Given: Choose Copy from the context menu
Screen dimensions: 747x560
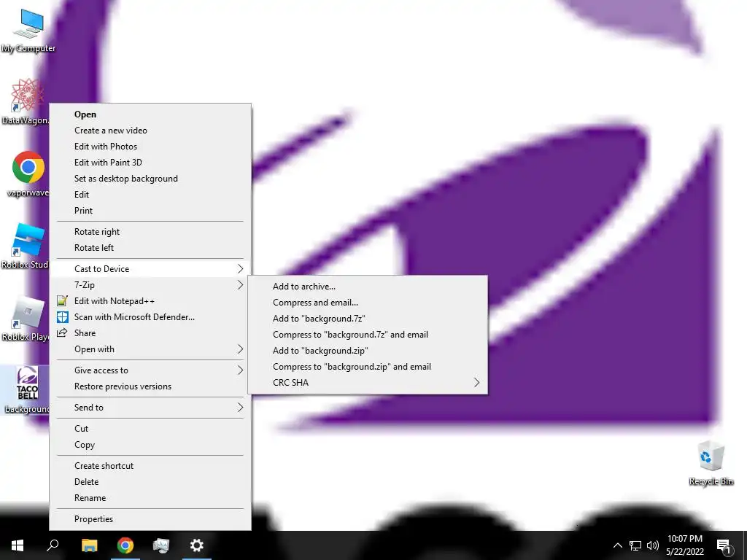Looking at the screenshot, I should click(150, 445).
